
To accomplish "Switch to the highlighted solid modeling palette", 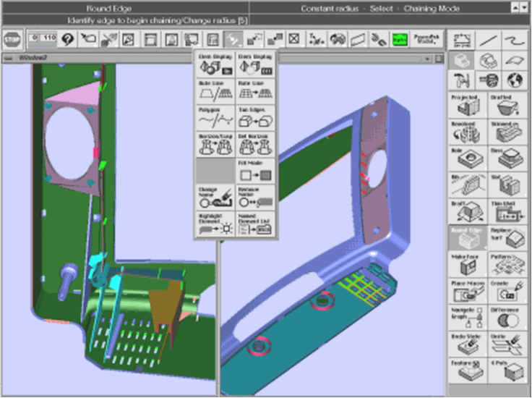I will tap(461, 61).
